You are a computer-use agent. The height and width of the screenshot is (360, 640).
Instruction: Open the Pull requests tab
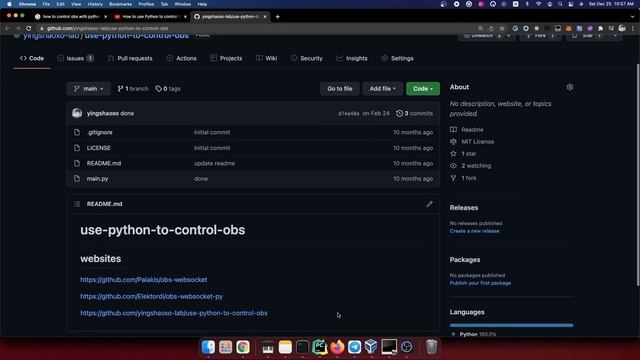(130, 58)
